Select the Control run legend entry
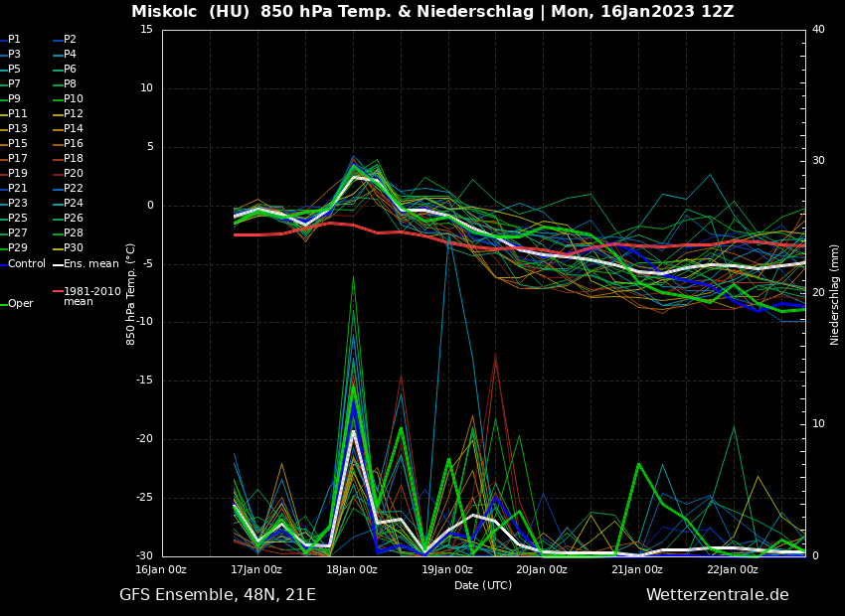The image size is (845, 616). 26,263
